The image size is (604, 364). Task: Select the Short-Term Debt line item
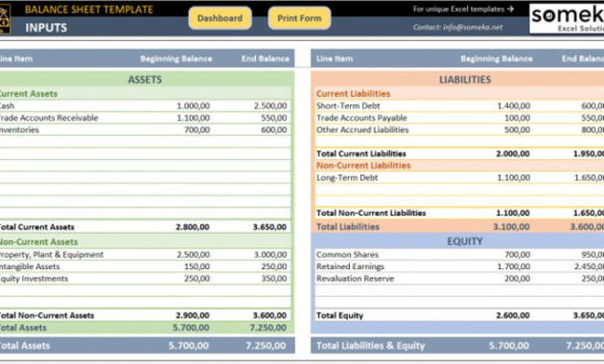(348, 105)
